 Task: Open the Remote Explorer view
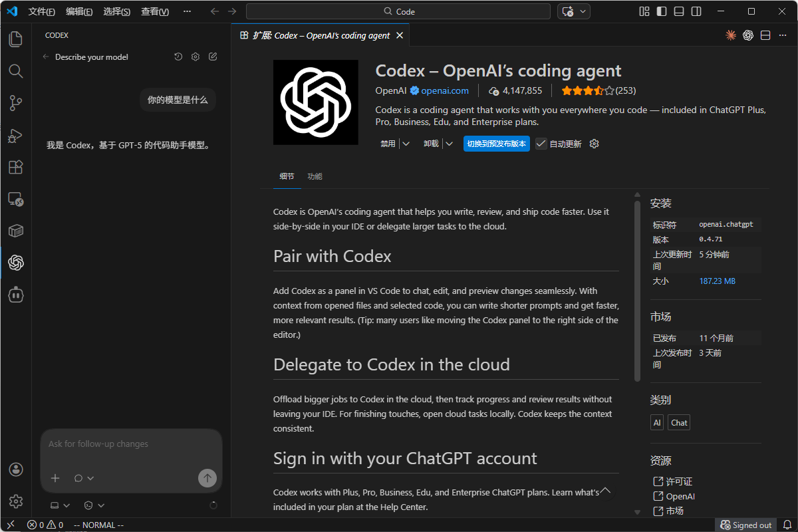(x=16, y=199)
